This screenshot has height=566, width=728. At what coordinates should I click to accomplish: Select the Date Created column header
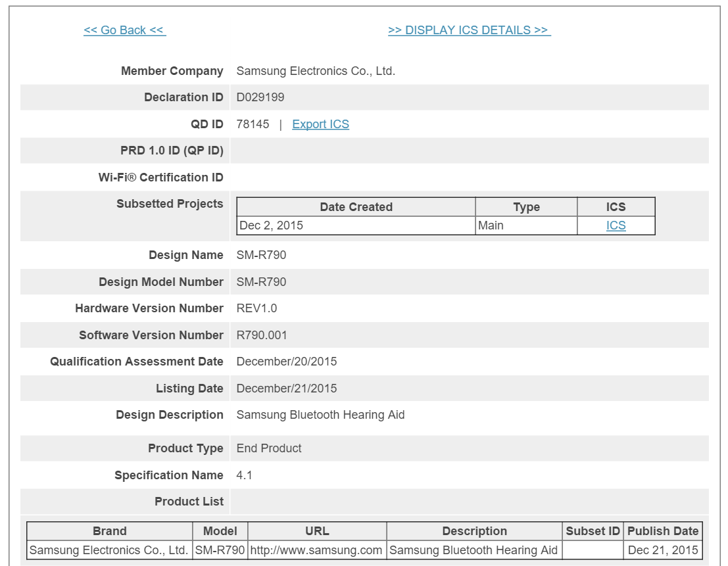click(356, 207)
